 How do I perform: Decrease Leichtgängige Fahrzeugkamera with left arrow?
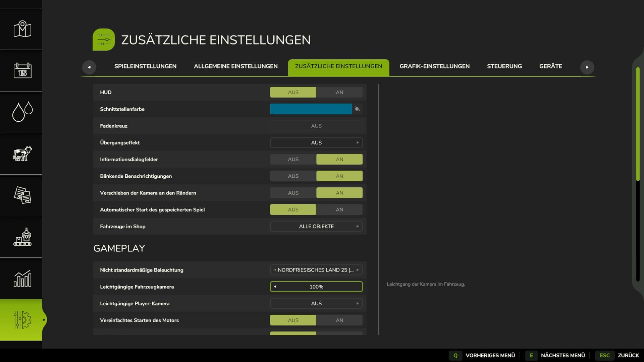(275, 287)
